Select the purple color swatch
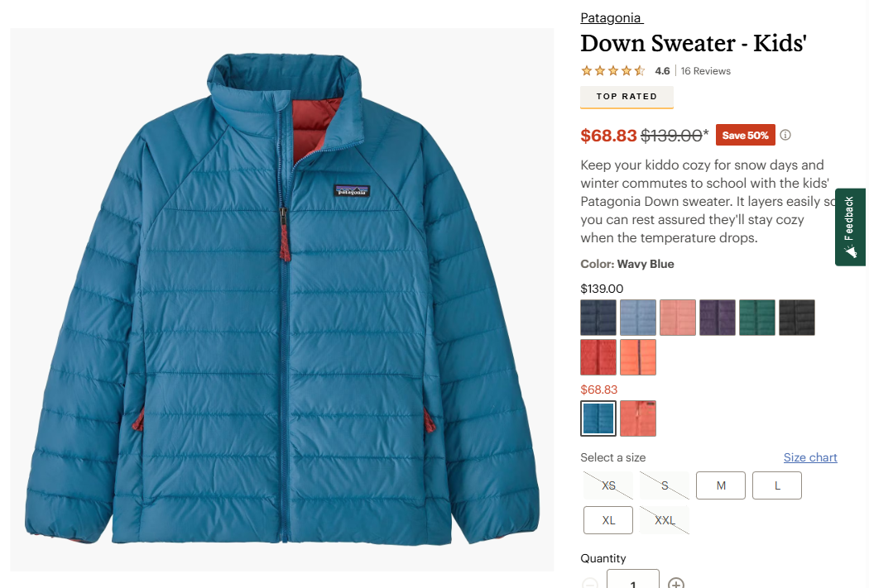Image resolution: width=869 pixels, height=588 pixels. tap(718, 318)
